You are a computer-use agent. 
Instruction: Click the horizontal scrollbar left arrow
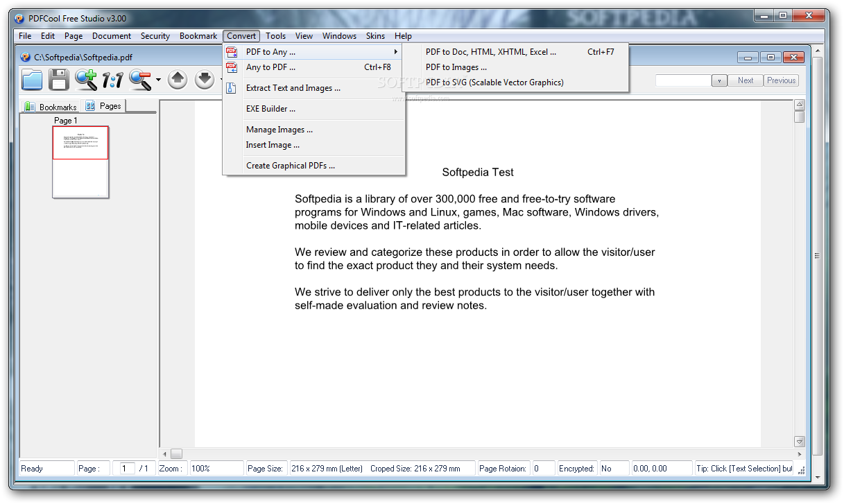[x=164, y=454]
